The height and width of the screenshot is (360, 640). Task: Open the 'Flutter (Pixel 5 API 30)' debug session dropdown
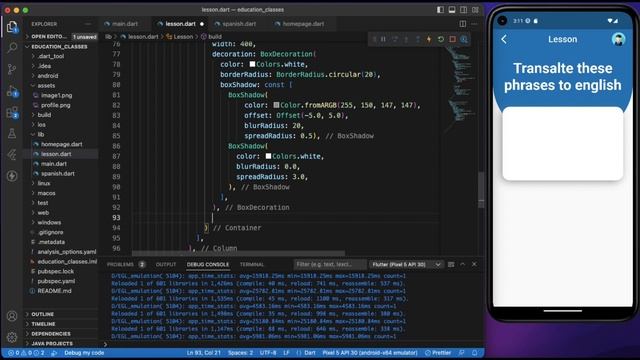tap(406, 264)
